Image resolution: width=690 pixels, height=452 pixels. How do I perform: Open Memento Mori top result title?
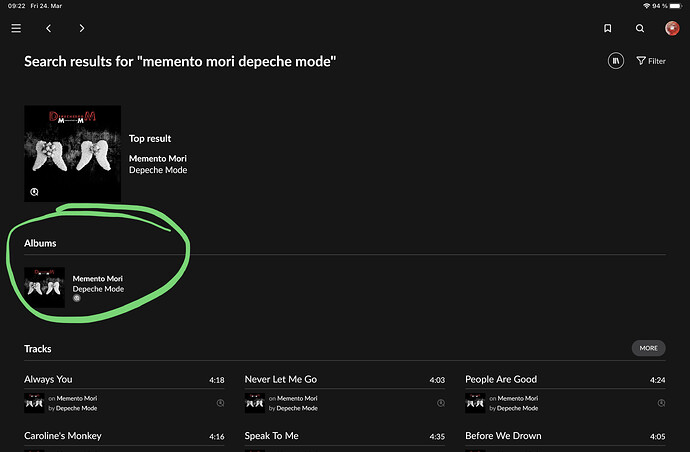(x=158, y=158)
